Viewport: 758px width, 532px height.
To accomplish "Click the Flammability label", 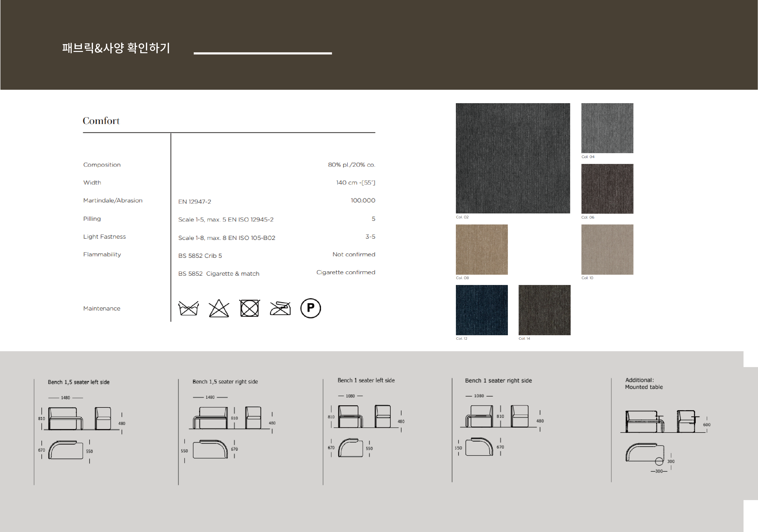I will [x=102, y=254].
